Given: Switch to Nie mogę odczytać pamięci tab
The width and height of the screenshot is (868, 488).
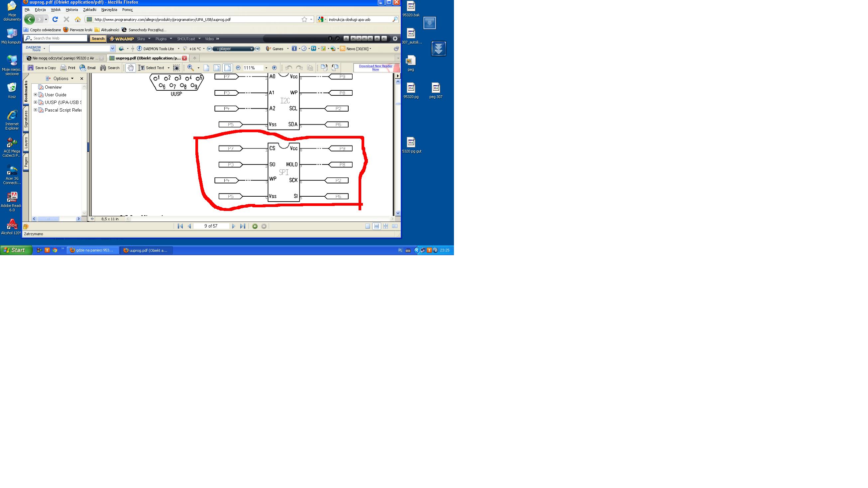Looking at the screenshot, I should click(64, 58).
